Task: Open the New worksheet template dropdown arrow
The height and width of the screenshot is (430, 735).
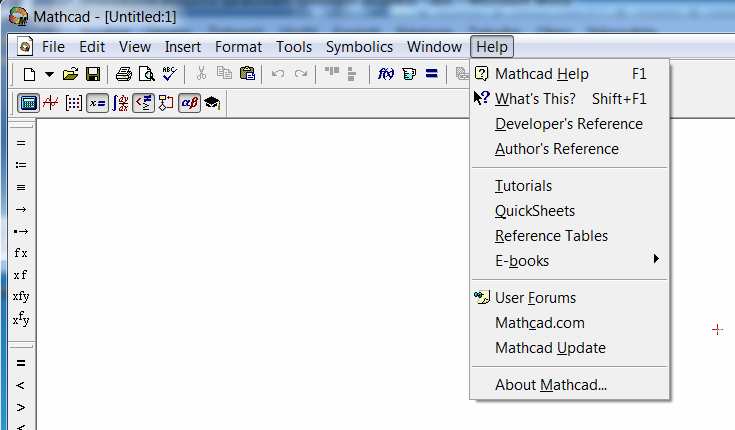Action: 49,74
